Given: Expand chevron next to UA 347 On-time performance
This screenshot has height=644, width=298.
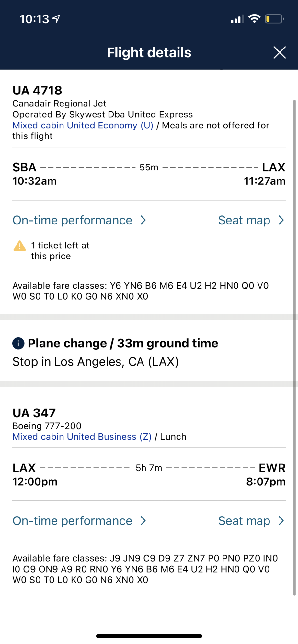Looking at the screenshot, I should pyautogui.click(x=143, y=521).
